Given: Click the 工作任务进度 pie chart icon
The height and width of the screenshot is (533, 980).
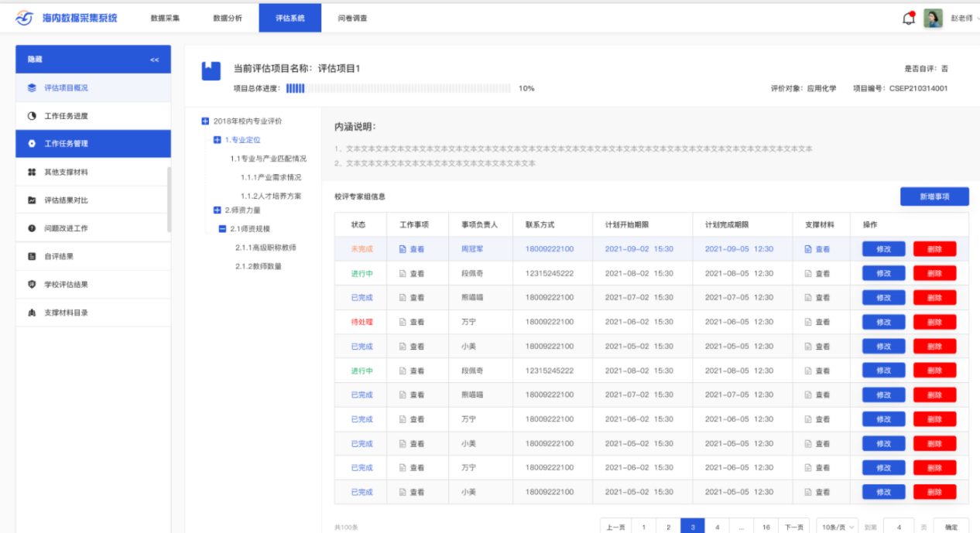Looking at the screenshot, I should (x=32, y=116).
